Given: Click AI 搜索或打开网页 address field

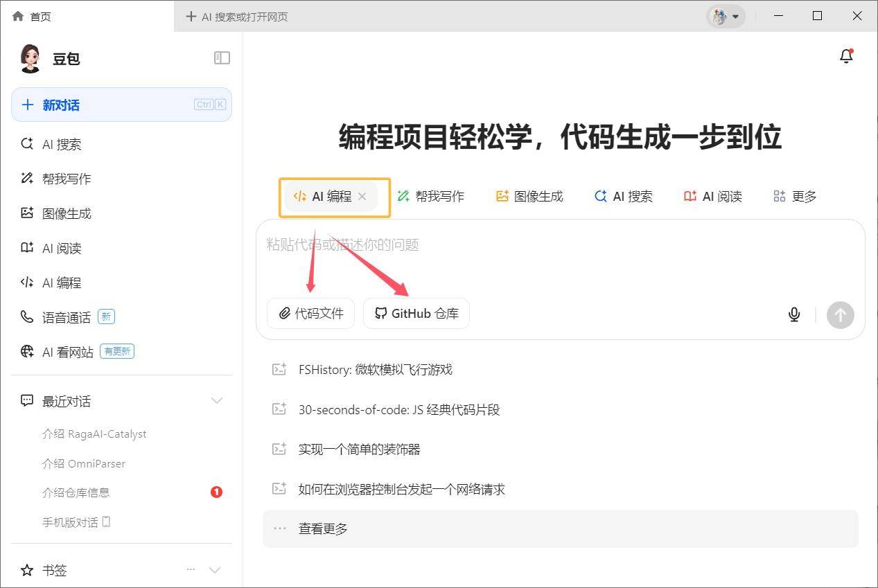Looking at the screenshot, I should tap(245, 17).
